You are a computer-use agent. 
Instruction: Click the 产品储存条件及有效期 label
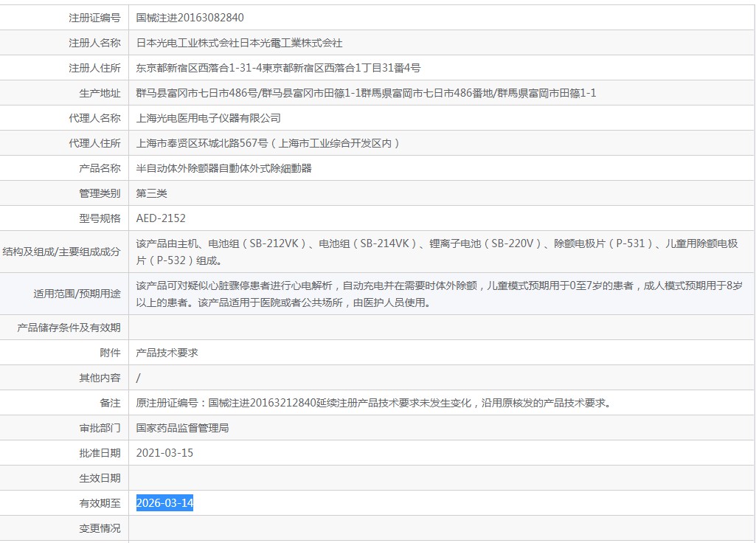pyautogui.click(x=69, y=328)
